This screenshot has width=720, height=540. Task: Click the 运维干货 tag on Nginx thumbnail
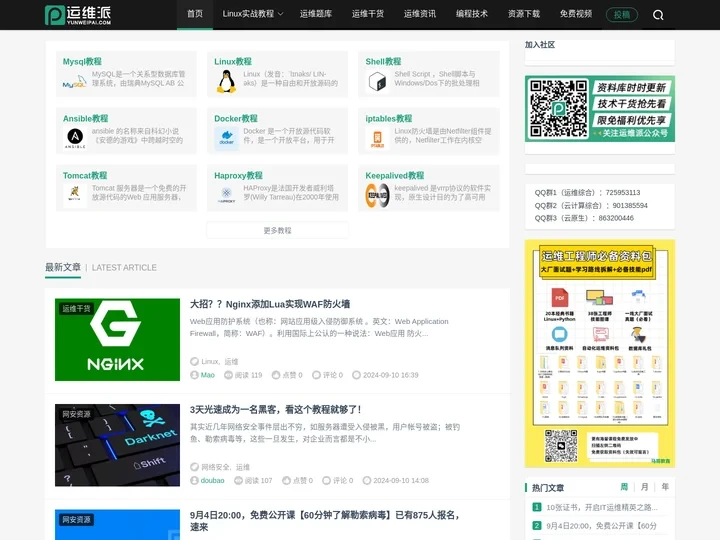[x=76, y=309]
